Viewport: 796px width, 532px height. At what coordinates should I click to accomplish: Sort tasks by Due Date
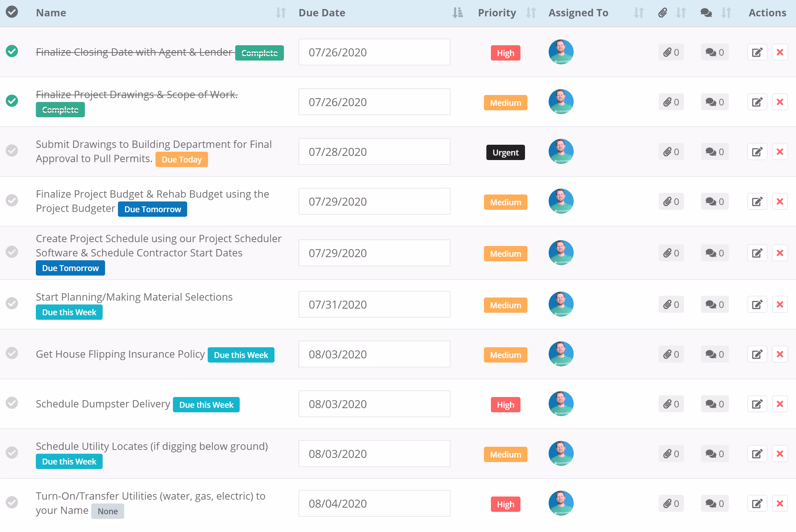(457, 13)
